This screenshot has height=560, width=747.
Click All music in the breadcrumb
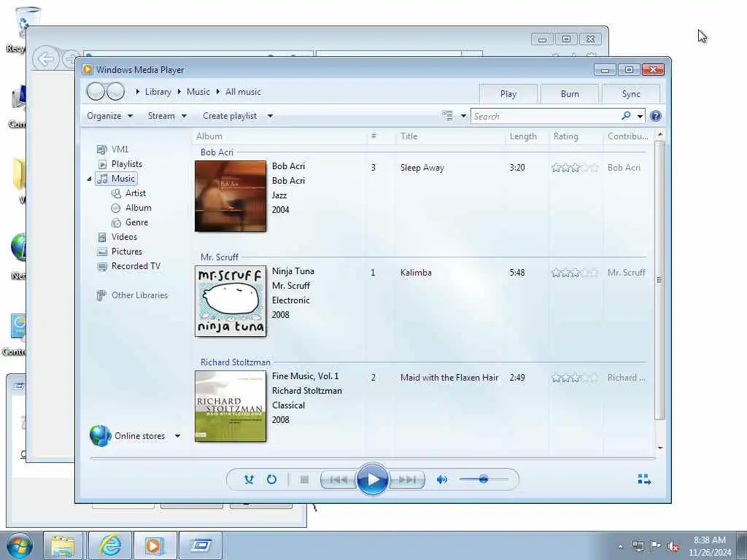(243, 92)
